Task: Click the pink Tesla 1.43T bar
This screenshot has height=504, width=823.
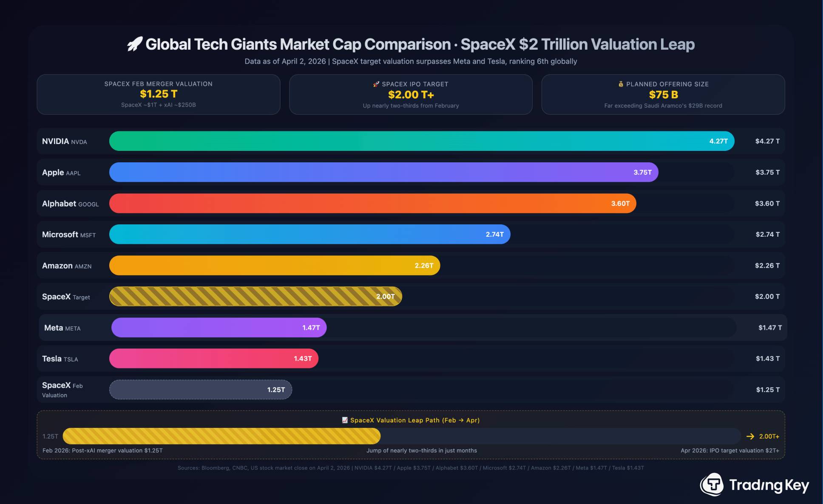Action: click(213, 359)
